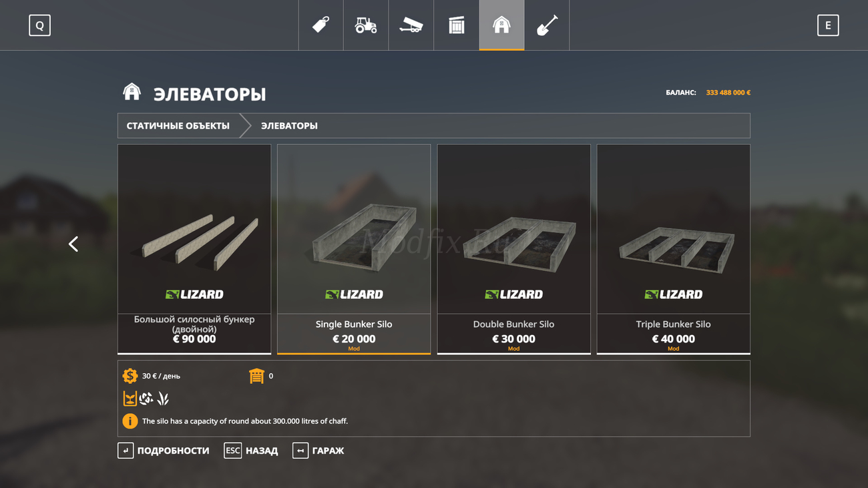Select the Большой силосный бункер card
Screen dimensions: 868x488
(194, 249)
